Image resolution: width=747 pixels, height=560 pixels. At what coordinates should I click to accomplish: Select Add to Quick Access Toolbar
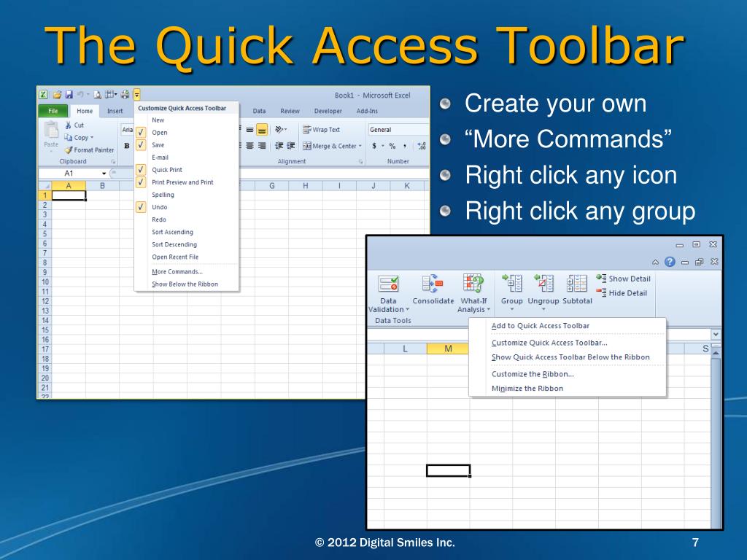click(x=568, y=326)
